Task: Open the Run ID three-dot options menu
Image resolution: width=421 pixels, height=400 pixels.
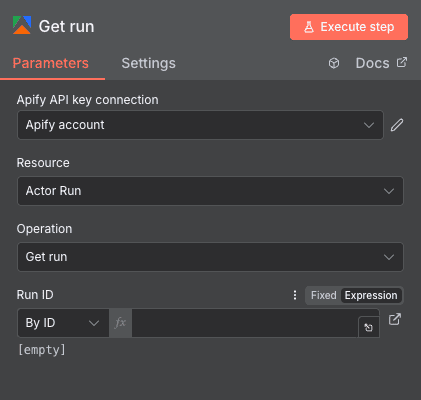Action: coord(295,295)
